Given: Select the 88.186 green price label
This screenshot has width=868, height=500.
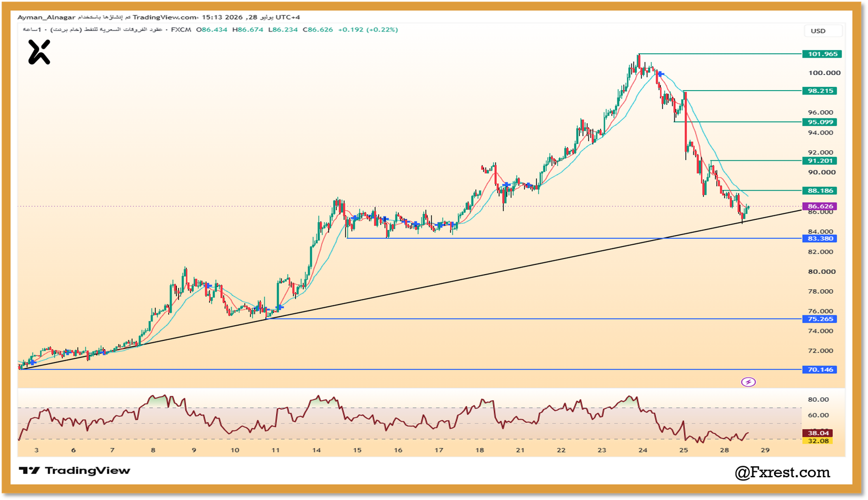Looking at the screenshot, I should 820,191.
